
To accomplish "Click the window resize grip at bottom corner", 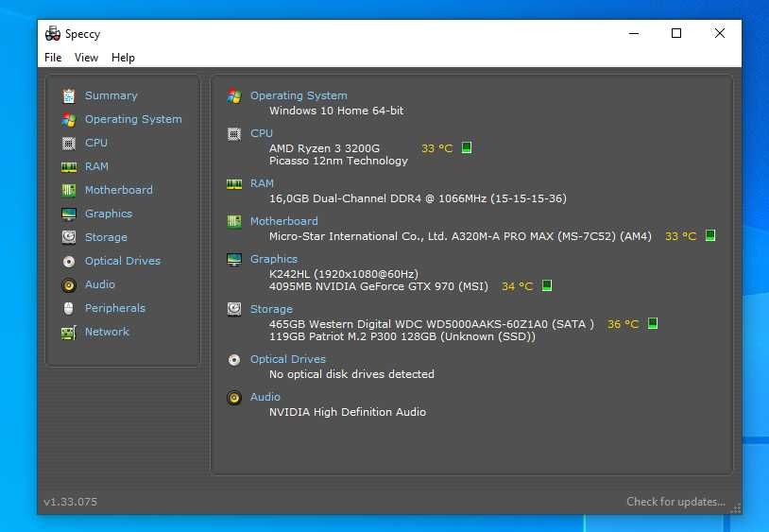I will 736,508.
